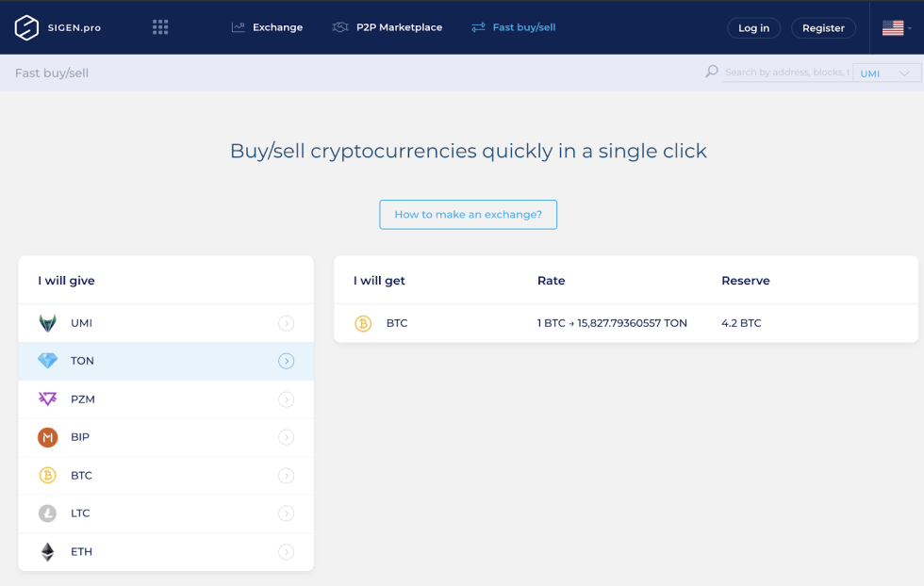Click the TON diamond icon
The width and height of the screenshot is (924, 586).
pos(47,361)
